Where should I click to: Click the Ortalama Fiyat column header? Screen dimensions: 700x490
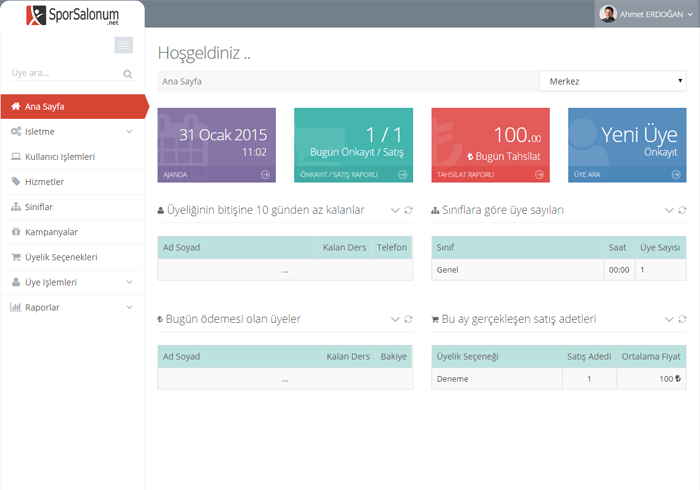pos(651,357)
